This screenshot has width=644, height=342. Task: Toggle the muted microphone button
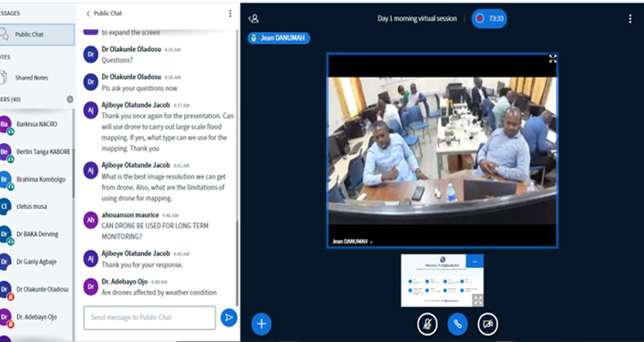coord(427,324)
